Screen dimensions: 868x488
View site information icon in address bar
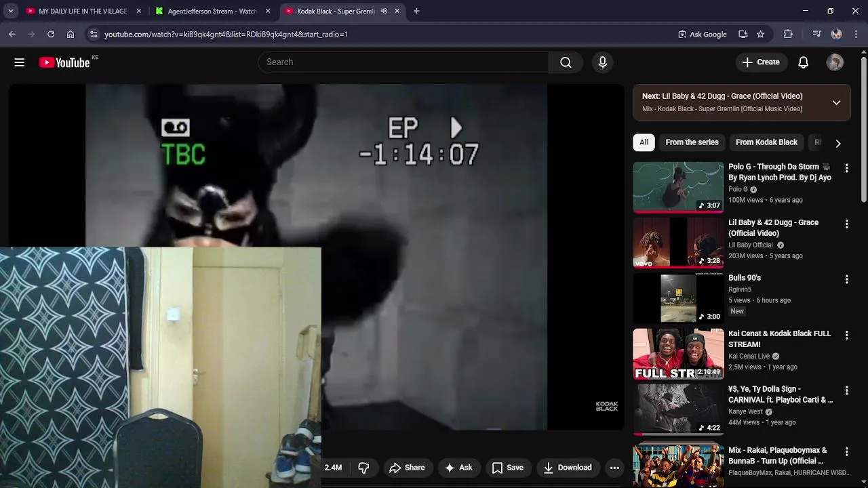tap(94, 34)
